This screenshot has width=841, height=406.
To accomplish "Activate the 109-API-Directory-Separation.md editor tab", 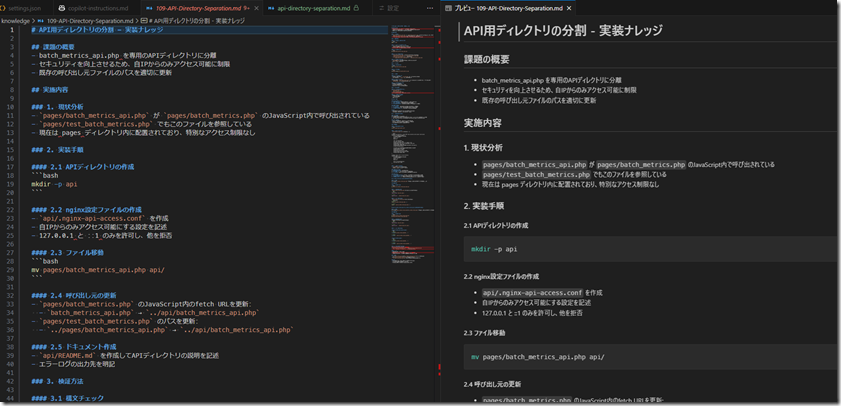I will [198, 8].
